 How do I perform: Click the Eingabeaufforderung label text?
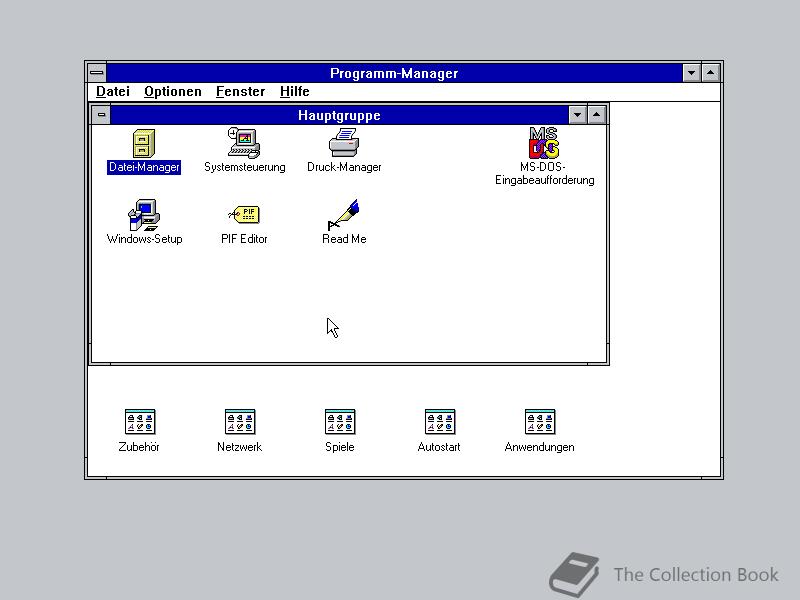(544, 180)
